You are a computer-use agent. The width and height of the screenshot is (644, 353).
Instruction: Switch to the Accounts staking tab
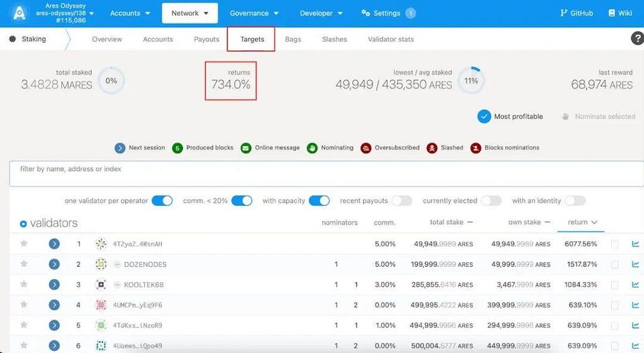158,40
